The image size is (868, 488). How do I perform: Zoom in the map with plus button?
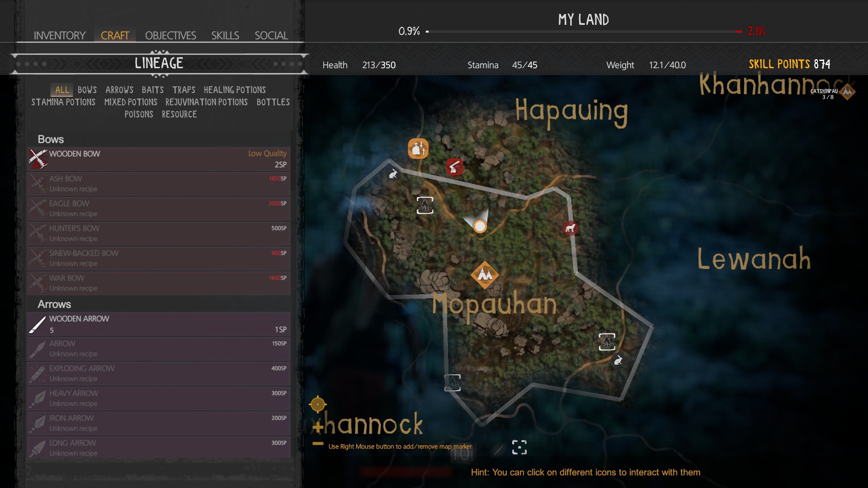point(318,427)
